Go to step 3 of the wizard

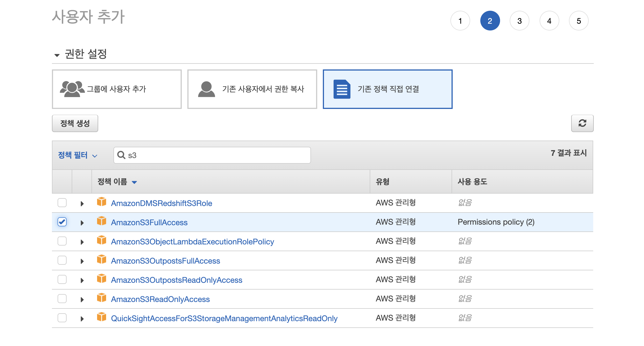(519, 21)
